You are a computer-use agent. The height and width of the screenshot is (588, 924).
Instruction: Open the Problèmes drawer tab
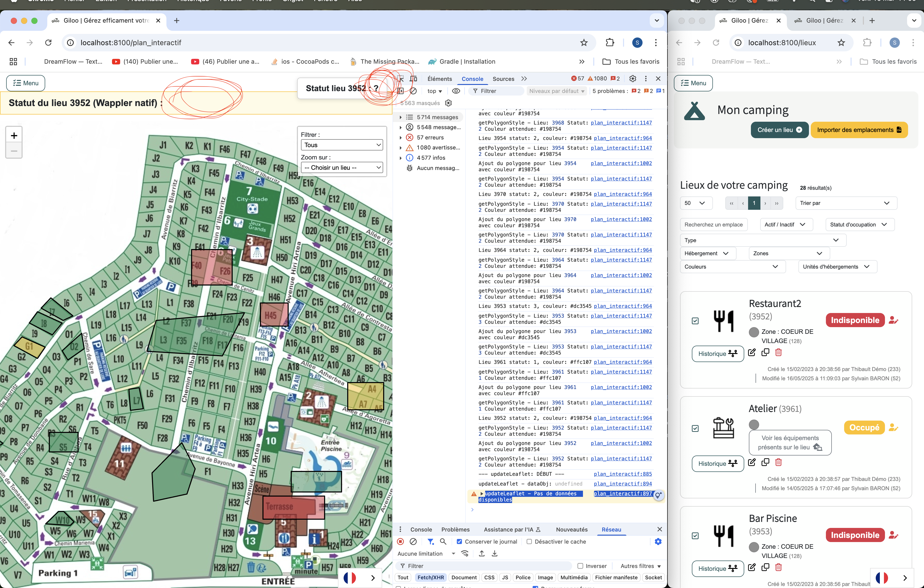click(x=455, y=529)
